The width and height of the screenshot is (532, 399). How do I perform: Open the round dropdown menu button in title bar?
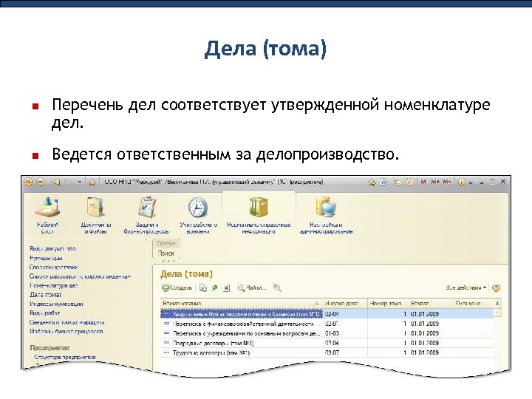coord(41,183)
